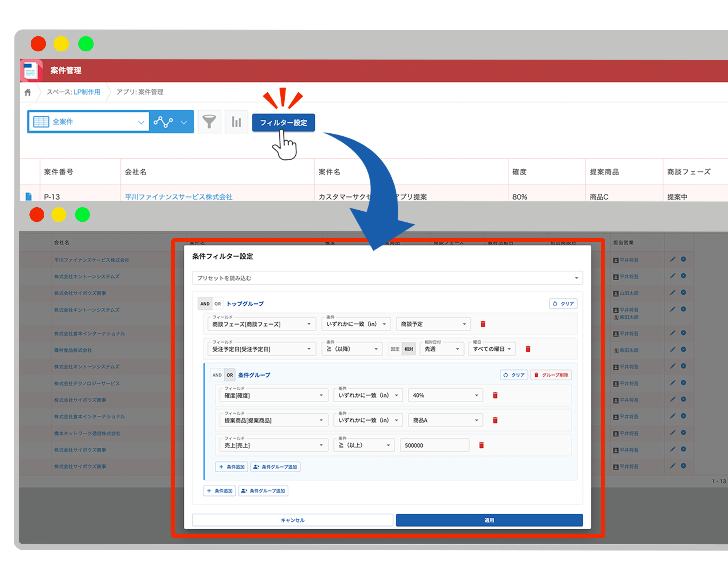728x578 pixels.
Task: Open the bar chart aggregate icon
Action: [236, 122]
